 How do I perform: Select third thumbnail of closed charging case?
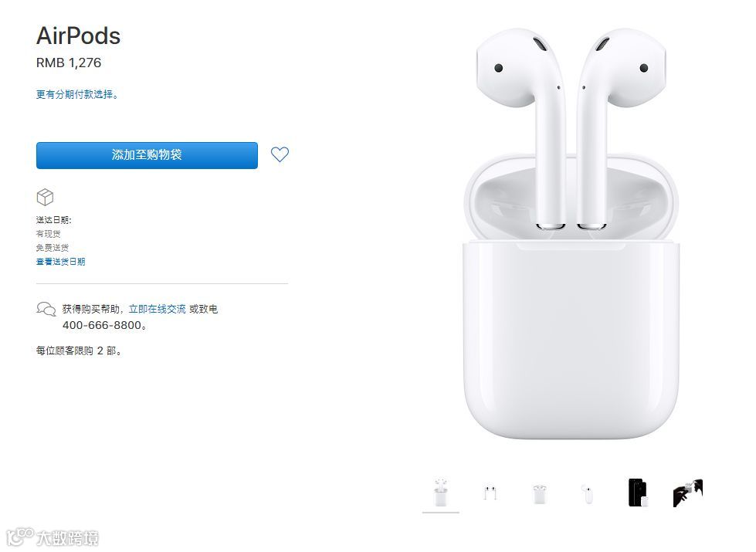540,494
